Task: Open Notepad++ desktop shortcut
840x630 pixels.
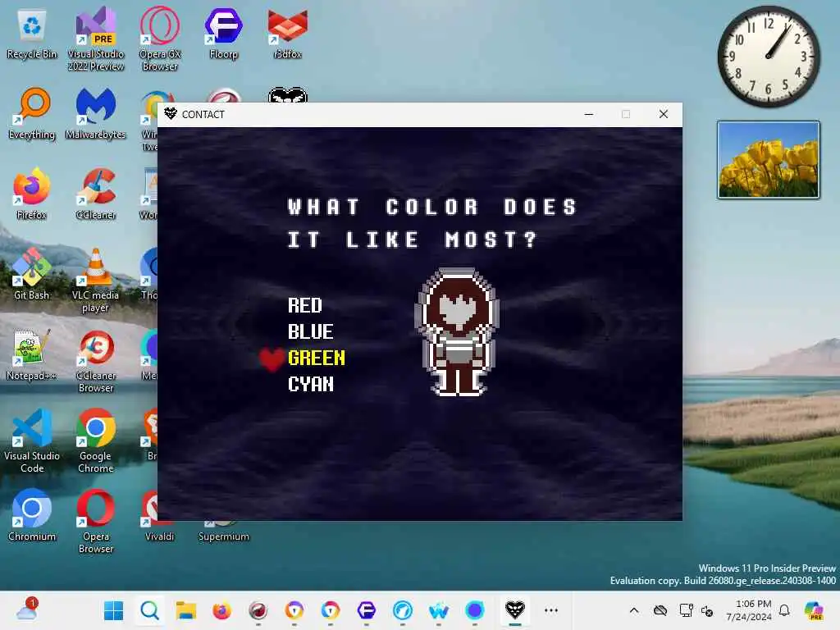Action: (32, 355)
